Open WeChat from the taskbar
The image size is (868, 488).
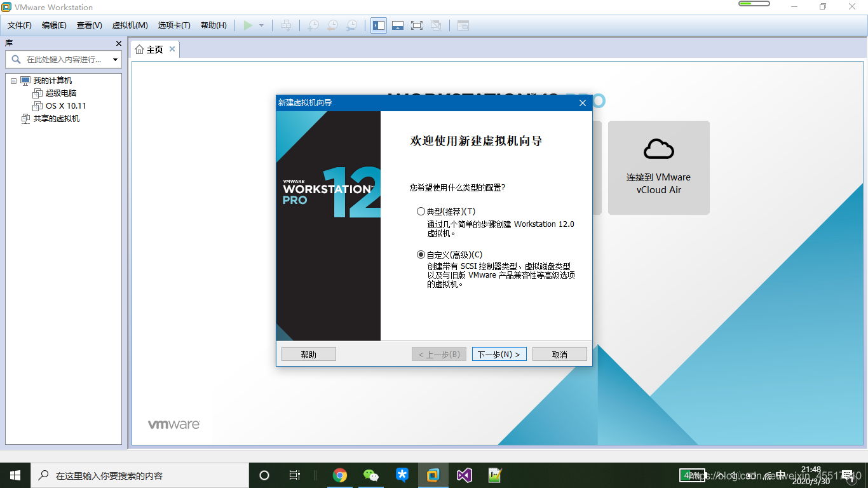click(x=371, y=475)
